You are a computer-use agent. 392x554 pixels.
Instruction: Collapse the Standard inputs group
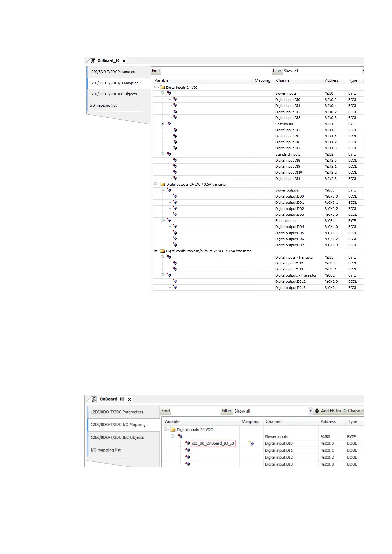[162, 154]
